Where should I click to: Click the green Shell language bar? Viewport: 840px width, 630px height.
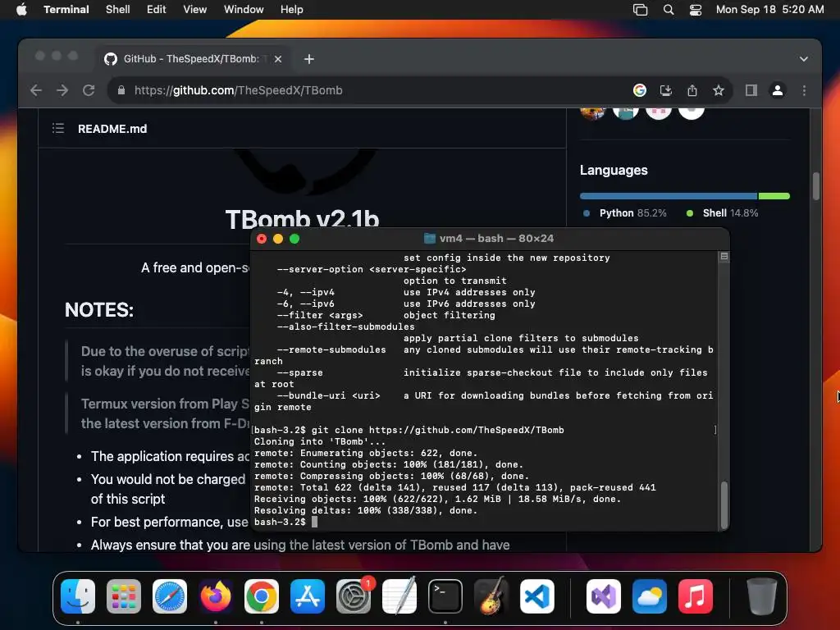[x=774, y=196]
